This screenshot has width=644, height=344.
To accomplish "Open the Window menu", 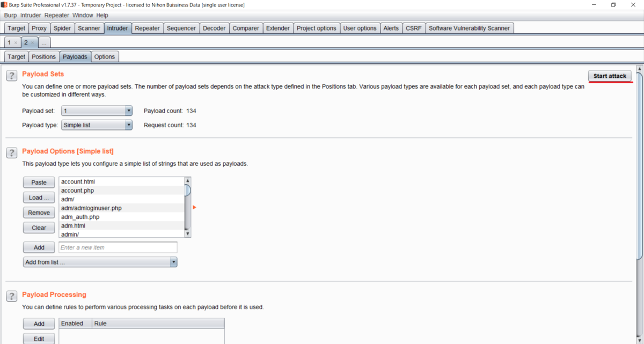I will click(83, 15).
